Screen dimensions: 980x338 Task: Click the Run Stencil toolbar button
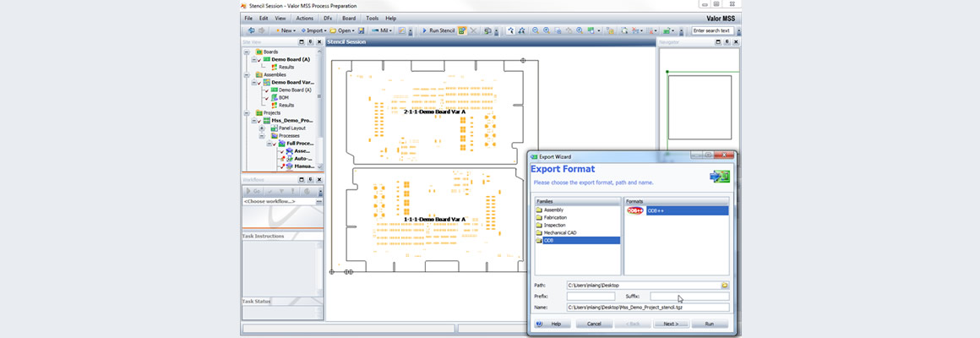click(438, 30)
